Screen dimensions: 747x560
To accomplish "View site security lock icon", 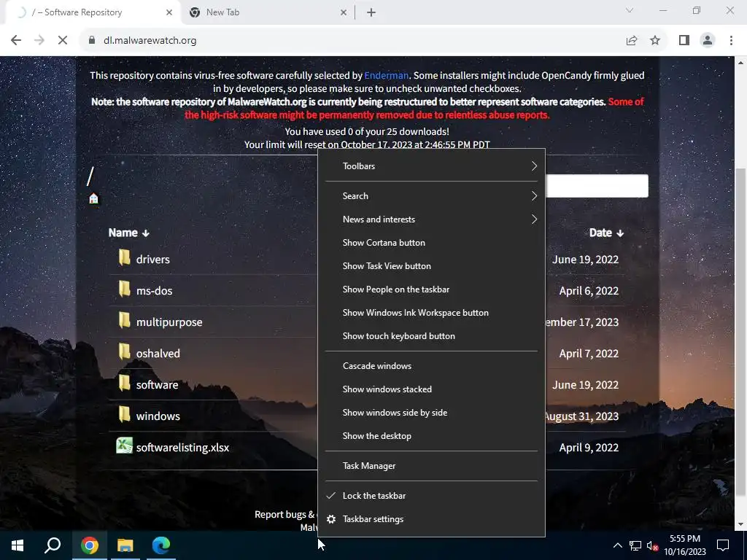I will (x=92, y=41).
